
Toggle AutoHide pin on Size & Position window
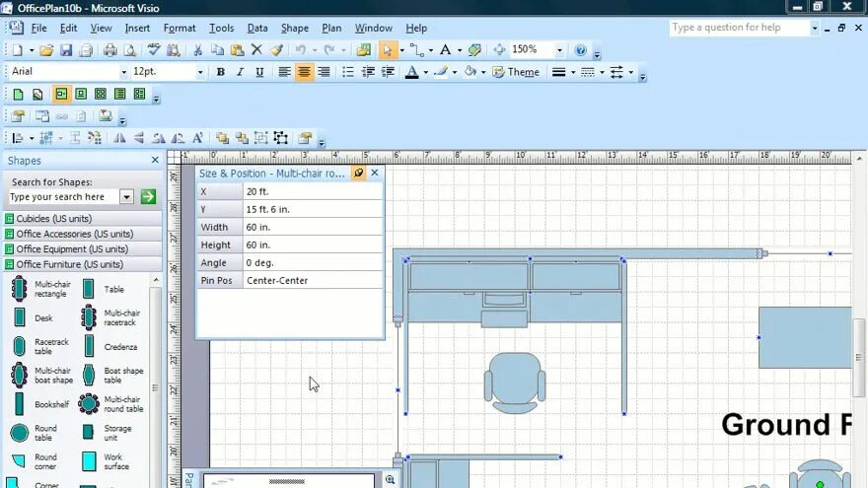[x=359, y=174]
